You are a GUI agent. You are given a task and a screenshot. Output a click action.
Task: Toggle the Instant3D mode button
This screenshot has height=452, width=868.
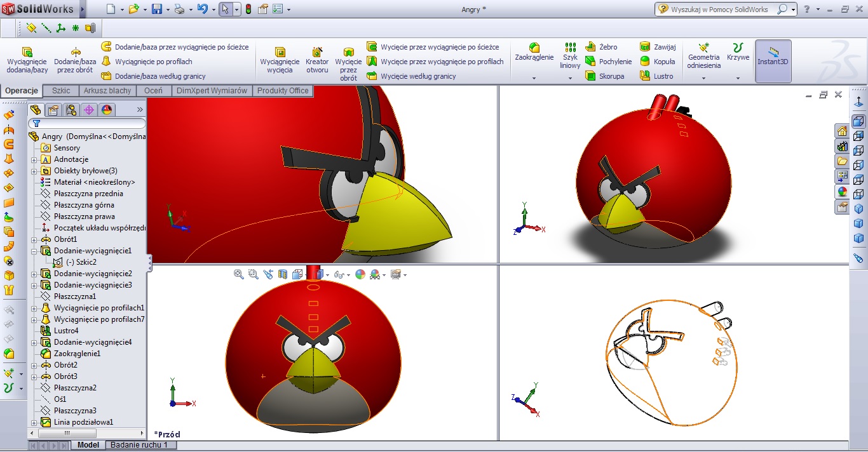(773, 61)
